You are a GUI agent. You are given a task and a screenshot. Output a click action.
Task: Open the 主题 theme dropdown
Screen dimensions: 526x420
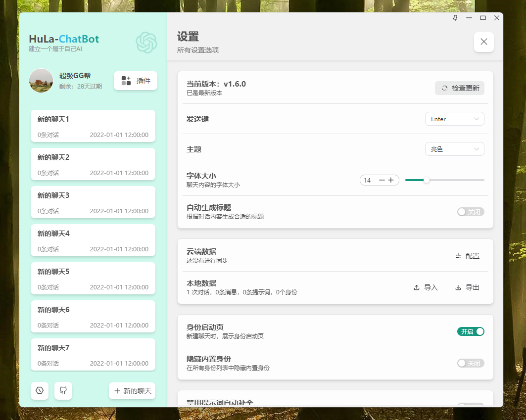pyautogui.click(x=454, y=149)
